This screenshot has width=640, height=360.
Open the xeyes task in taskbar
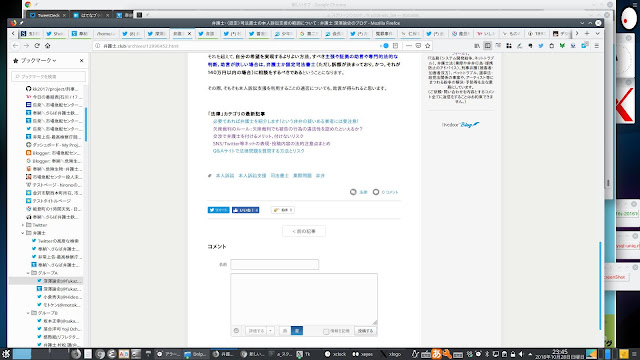click(x=363, y=354)
